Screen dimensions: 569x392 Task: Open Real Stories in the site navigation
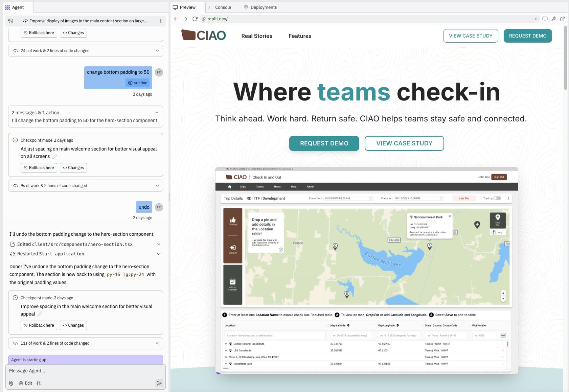tap(257, 36)
